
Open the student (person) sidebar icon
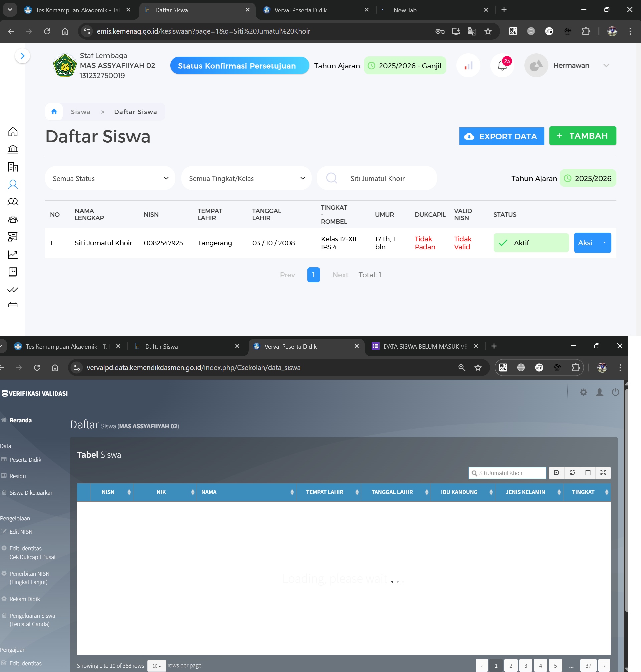click(x=13, y=184)
